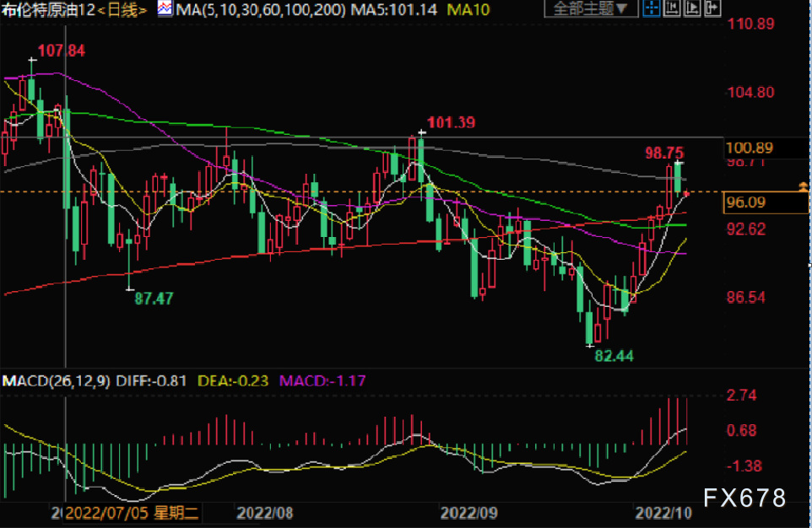The image size is (812, 528).
Task: Click the 0.68 MACD axis label
Action: [742, 431]
